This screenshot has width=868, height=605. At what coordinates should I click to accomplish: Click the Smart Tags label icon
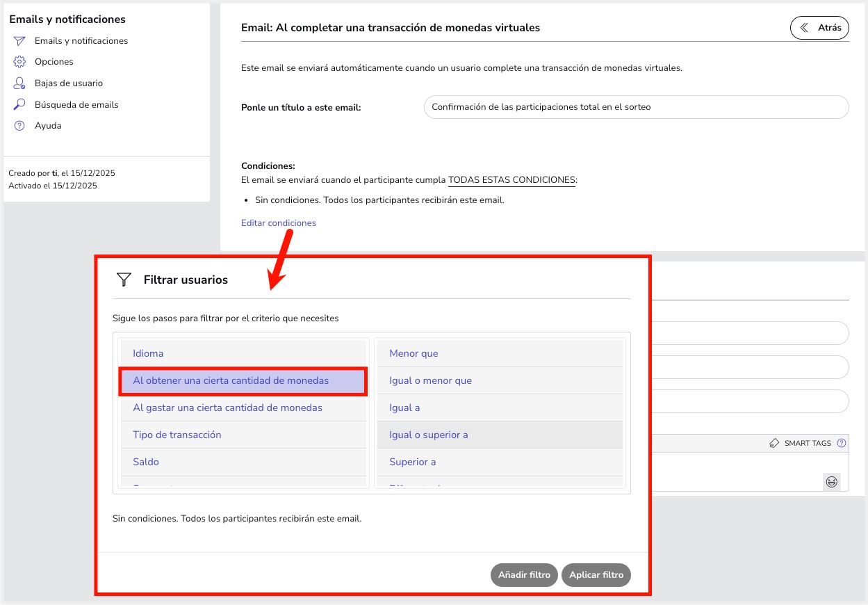pos(773,443)
